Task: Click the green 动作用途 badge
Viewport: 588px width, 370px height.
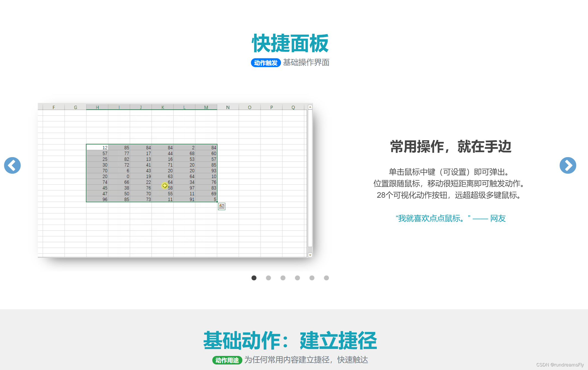Action: coord(227,360)
